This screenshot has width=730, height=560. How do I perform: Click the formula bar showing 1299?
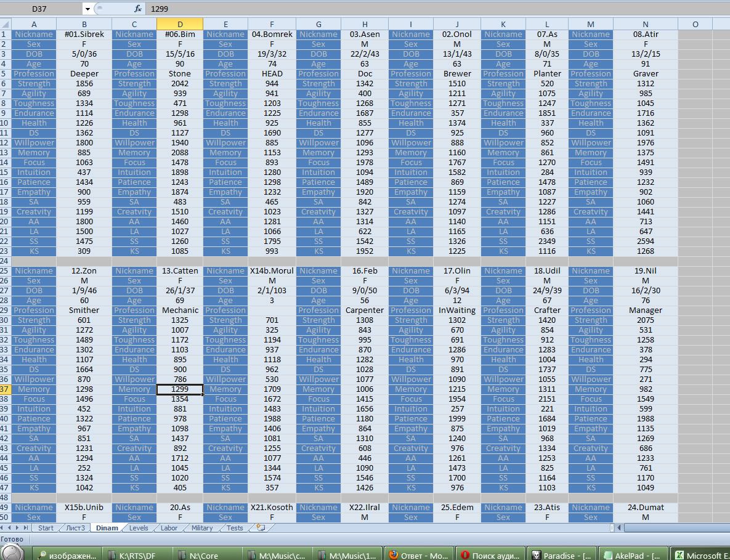click(x=437, y=9)
